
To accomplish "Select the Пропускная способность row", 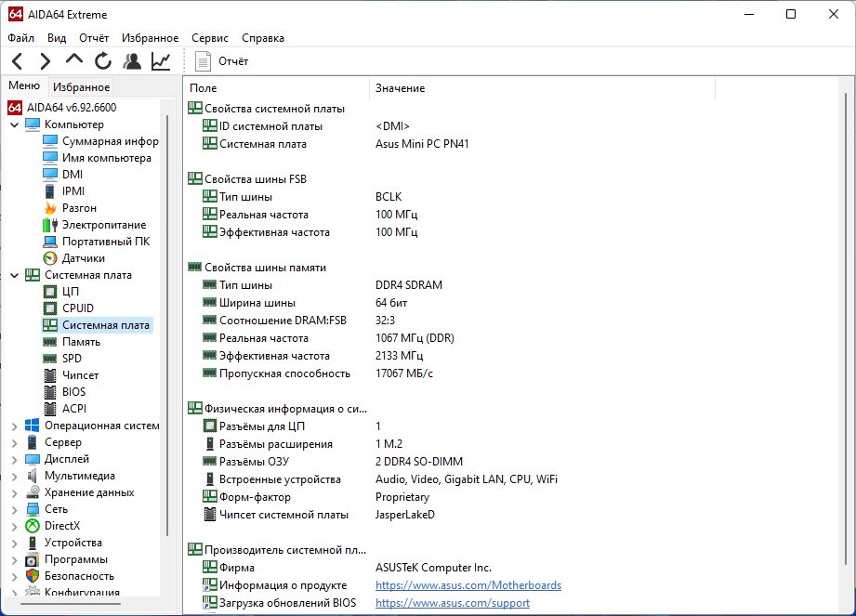I will 317,374.
